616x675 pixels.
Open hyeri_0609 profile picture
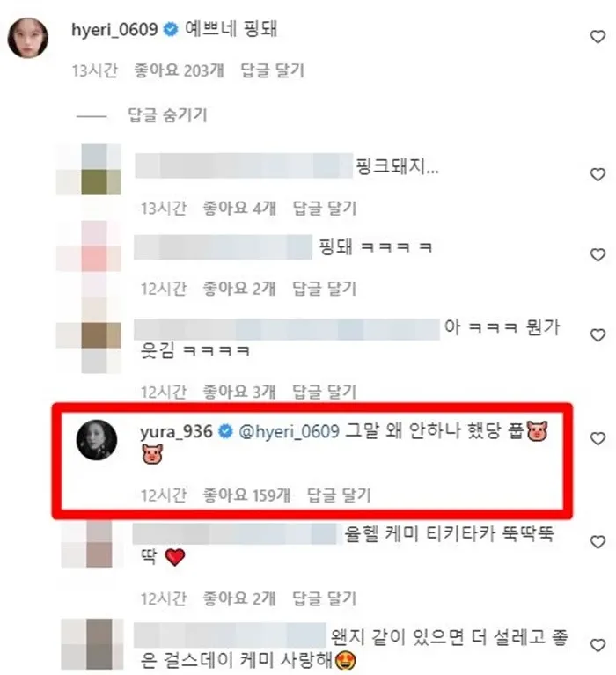28,38
